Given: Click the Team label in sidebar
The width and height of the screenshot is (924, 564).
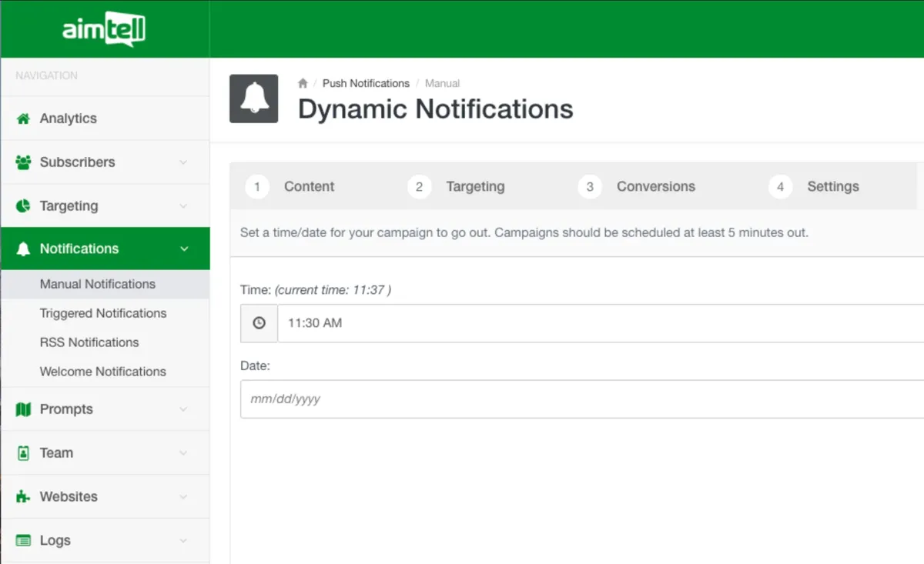Looking at the screenshot, I should (56, 453).
